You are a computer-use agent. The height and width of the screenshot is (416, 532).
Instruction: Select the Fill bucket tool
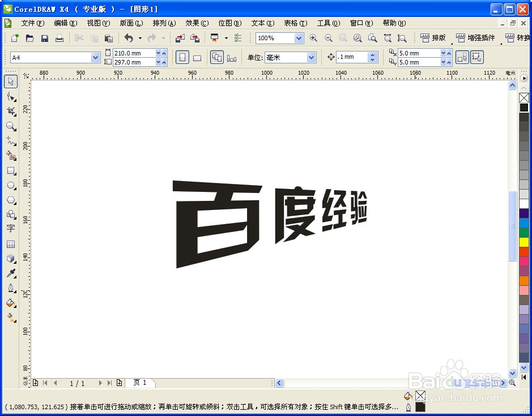click(11, 303)
